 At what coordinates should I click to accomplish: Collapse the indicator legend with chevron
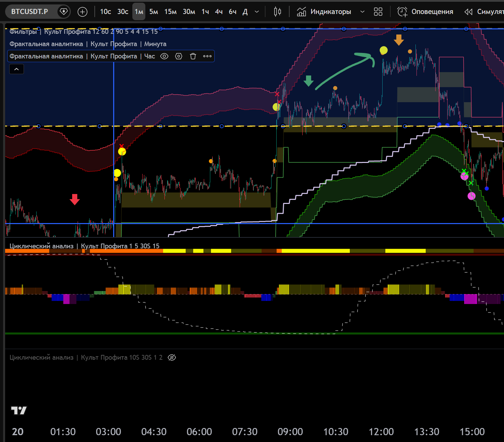(x=16, y=69)
